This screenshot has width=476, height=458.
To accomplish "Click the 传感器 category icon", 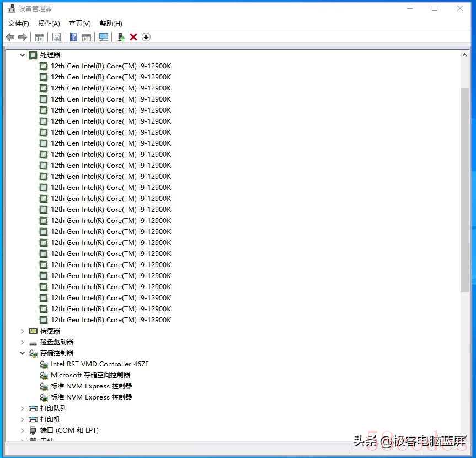I will 33,331.
